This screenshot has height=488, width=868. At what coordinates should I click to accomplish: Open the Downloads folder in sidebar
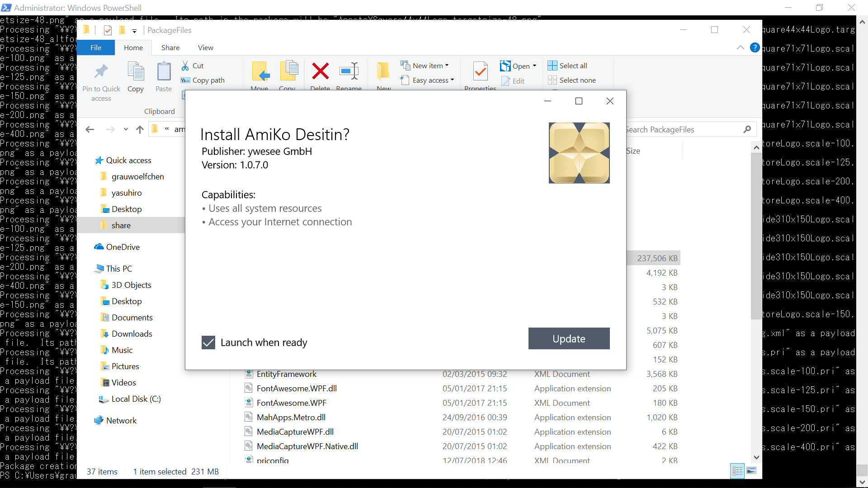tap(131, 333)
